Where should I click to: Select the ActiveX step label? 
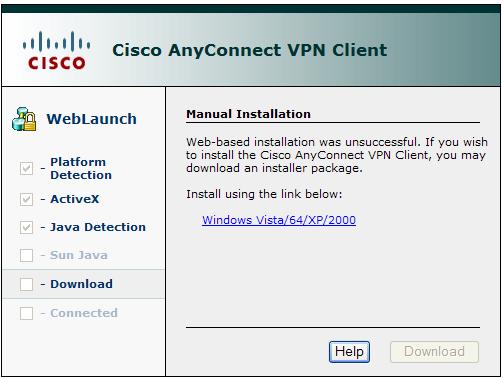(x=75, y=199)
